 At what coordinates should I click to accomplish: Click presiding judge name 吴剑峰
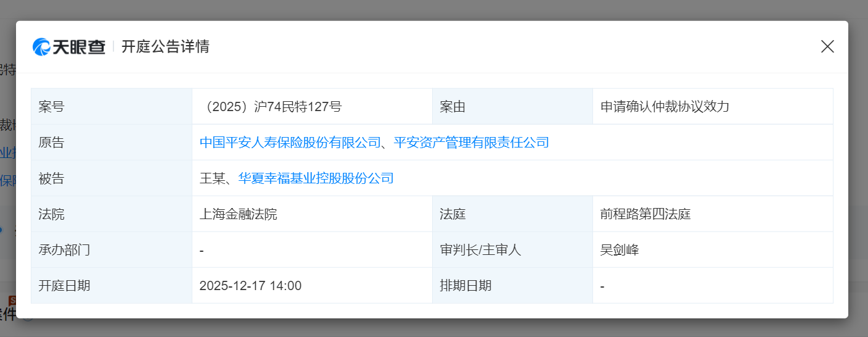click(620, 250)
